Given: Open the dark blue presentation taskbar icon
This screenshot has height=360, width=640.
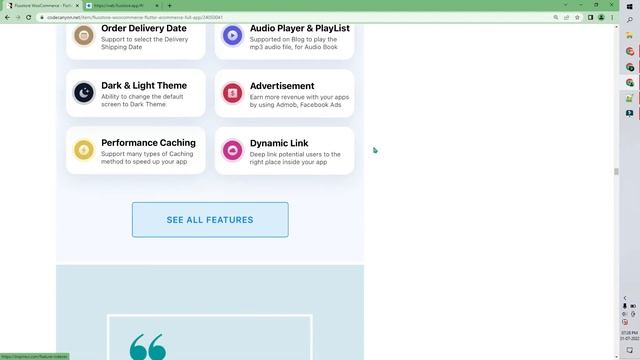Looking at the screenshot, I should [629, 113].
